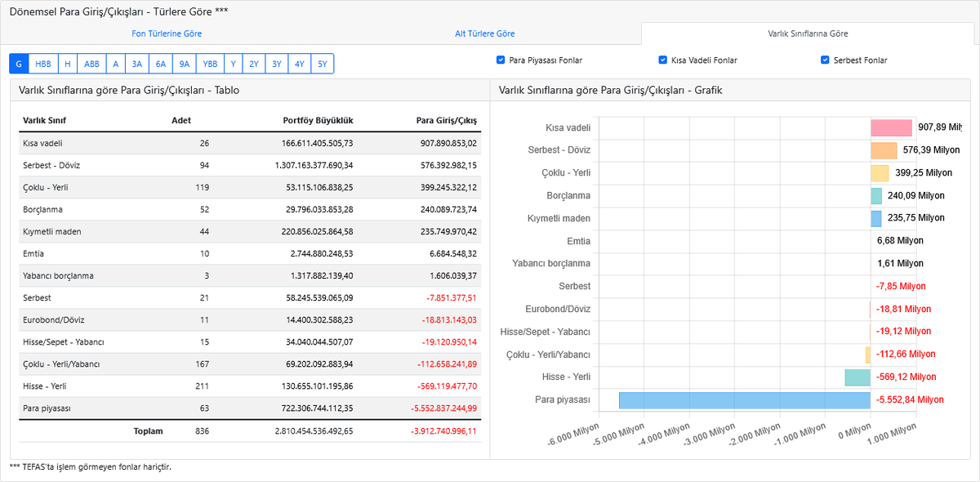This screenshot has height=482, width=980.
Task: Click the -5.552,84 Milyon chart label
Action: [910, 399]
